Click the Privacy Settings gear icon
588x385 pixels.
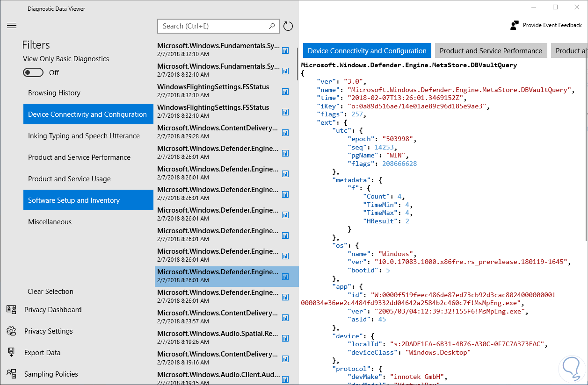coord(11,331)
